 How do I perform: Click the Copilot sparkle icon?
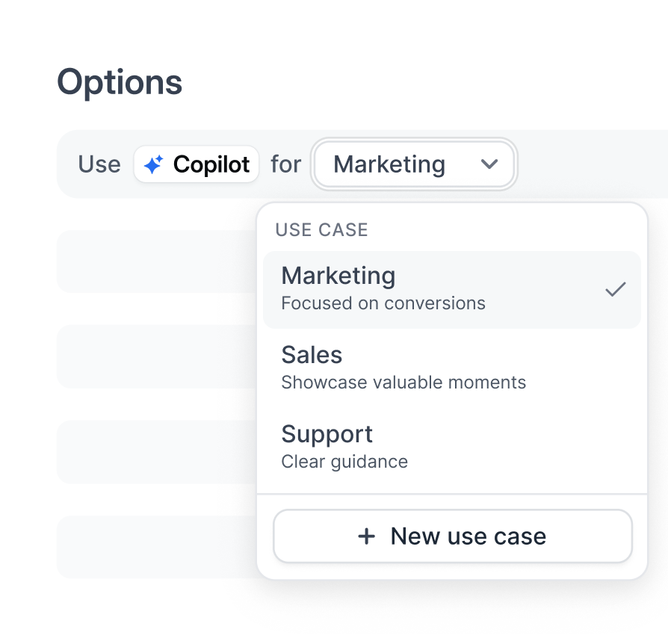coord(155,164)
